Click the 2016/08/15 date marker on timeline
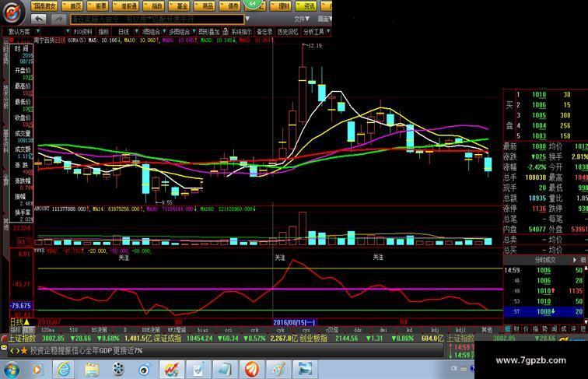 (x=295, y=322)
